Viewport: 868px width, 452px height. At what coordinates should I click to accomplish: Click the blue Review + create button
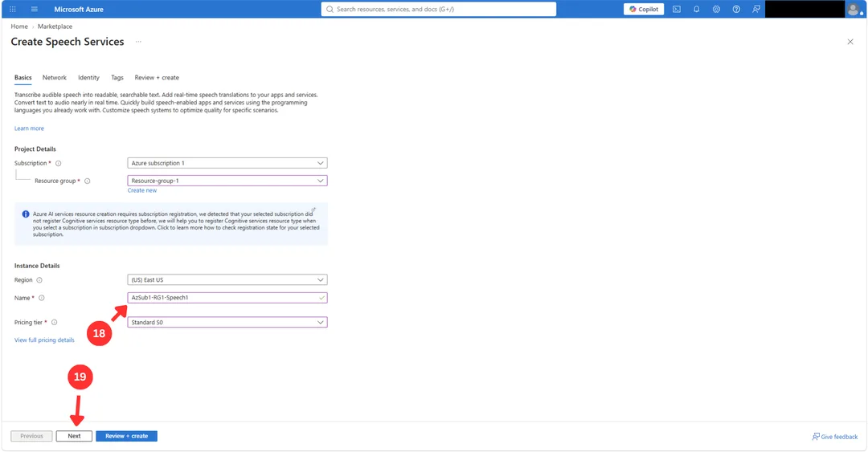click(x=126, y=436)
